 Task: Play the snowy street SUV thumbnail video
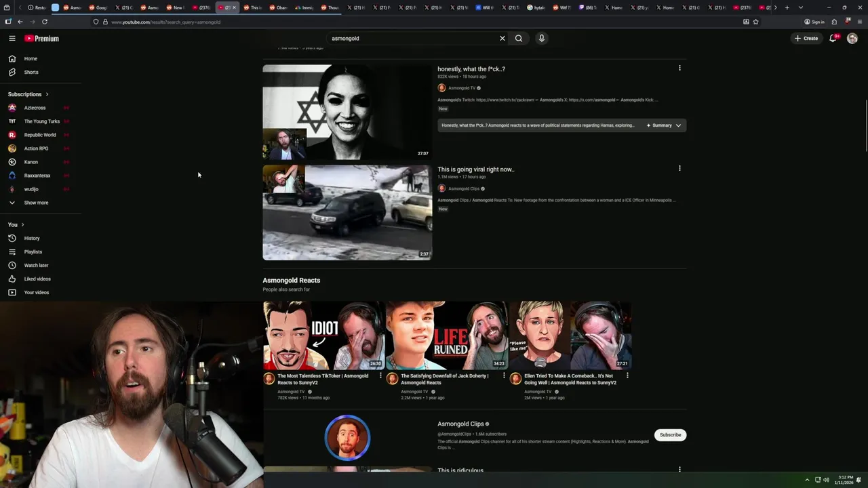tap(347, 213)
